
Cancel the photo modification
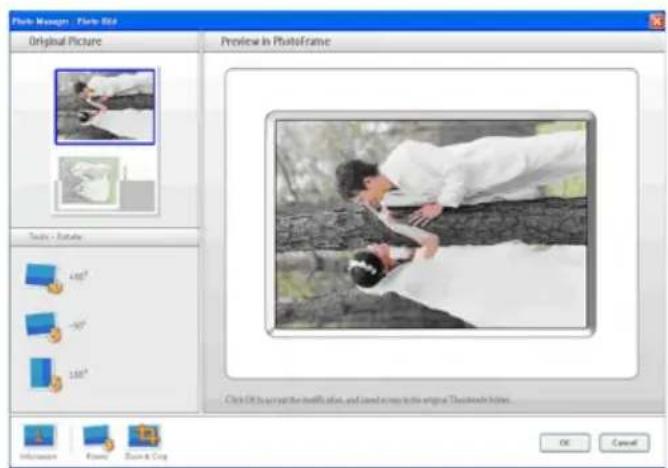pyautogui.click(x=624, y=442)
